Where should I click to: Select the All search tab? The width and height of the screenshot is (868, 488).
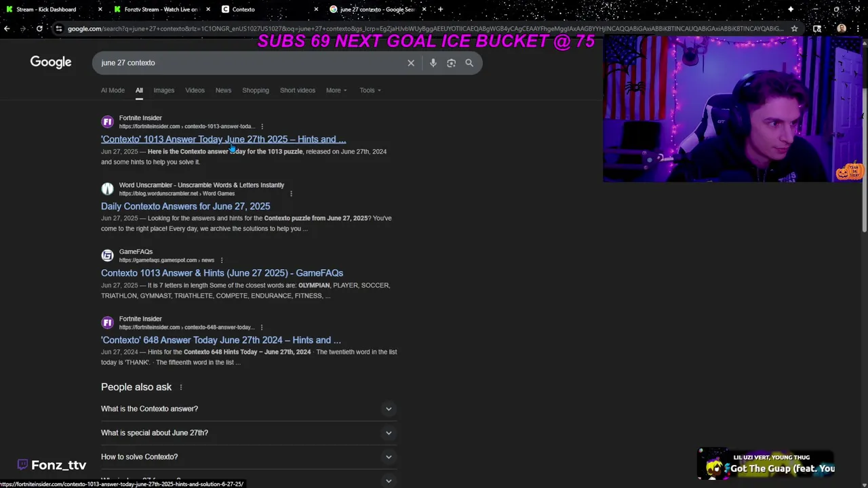(139, 90)
